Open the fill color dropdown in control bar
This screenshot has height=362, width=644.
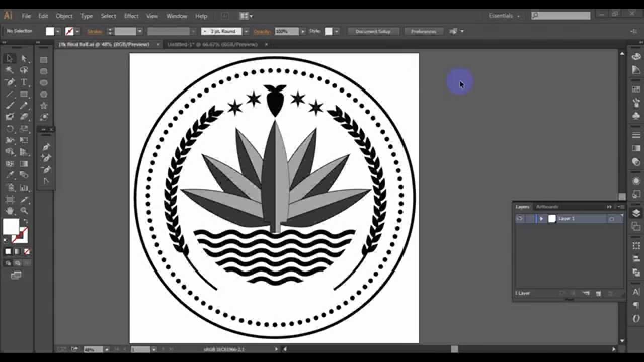58,32
